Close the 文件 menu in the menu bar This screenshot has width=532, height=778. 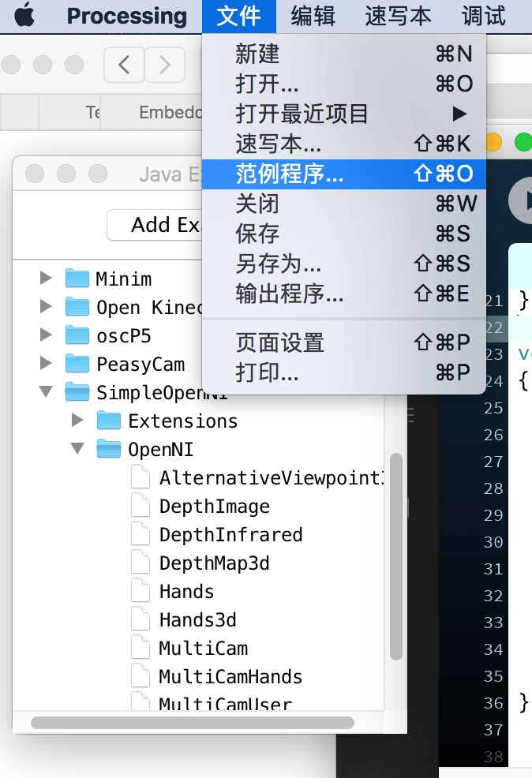tap(238, 16)
